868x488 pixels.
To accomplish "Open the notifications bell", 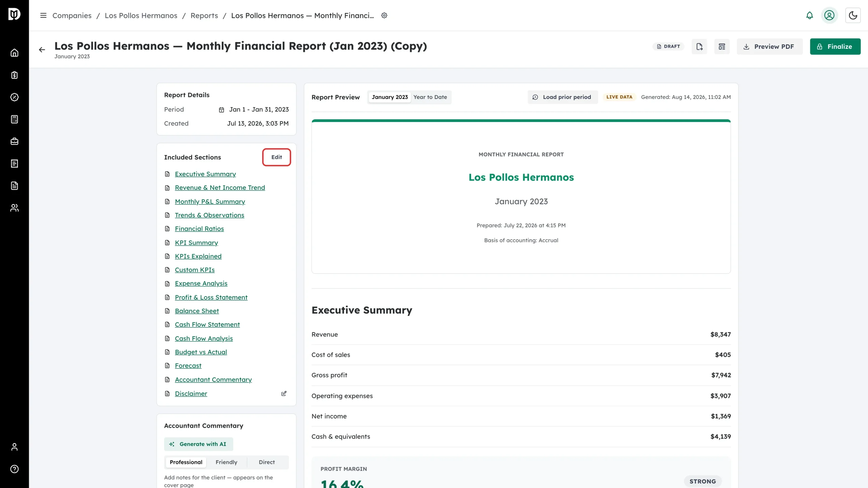I will coord(809,16).
